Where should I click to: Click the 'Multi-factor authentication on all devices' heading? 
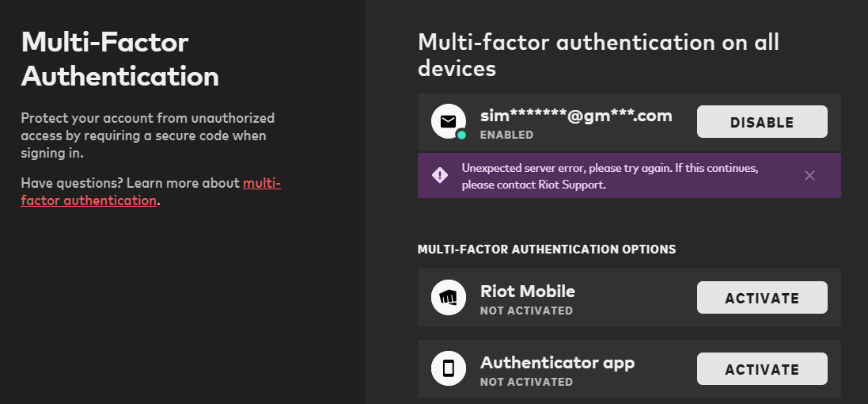(x=598, y=55)
